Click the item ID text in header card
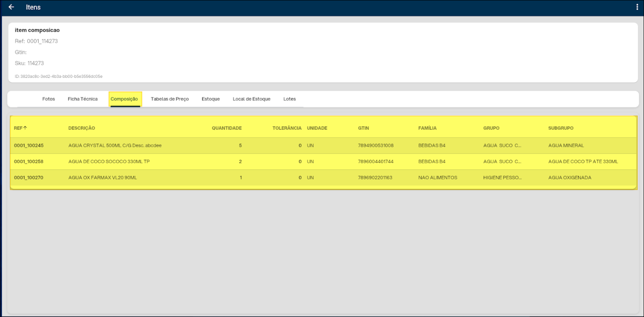The height and width of the screenshot is (317, 644). pos(58,76)
